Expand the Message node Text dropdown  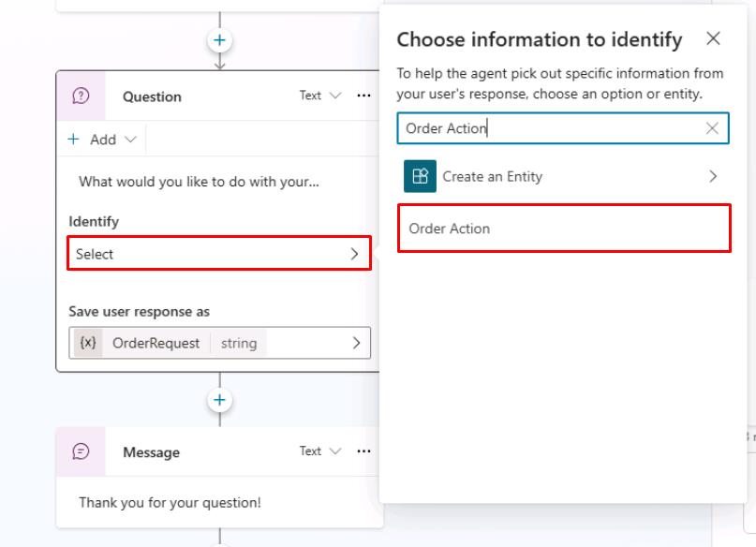click(320, 451)
